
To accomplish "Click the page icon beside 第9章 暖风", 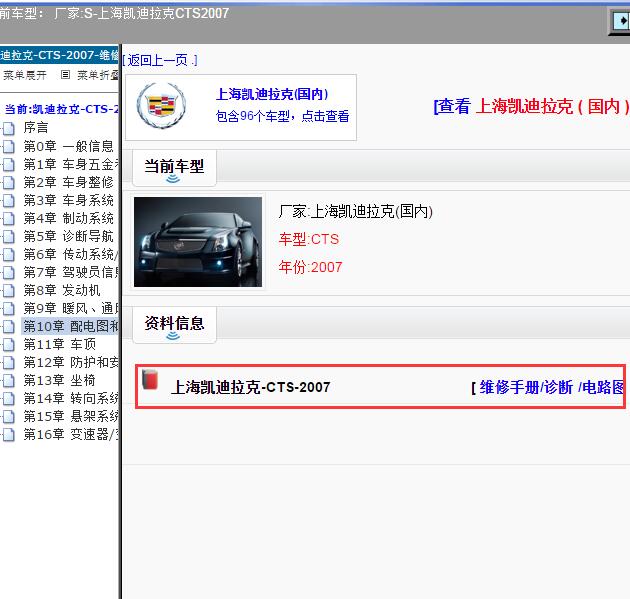I will click(x=9, y=308).
